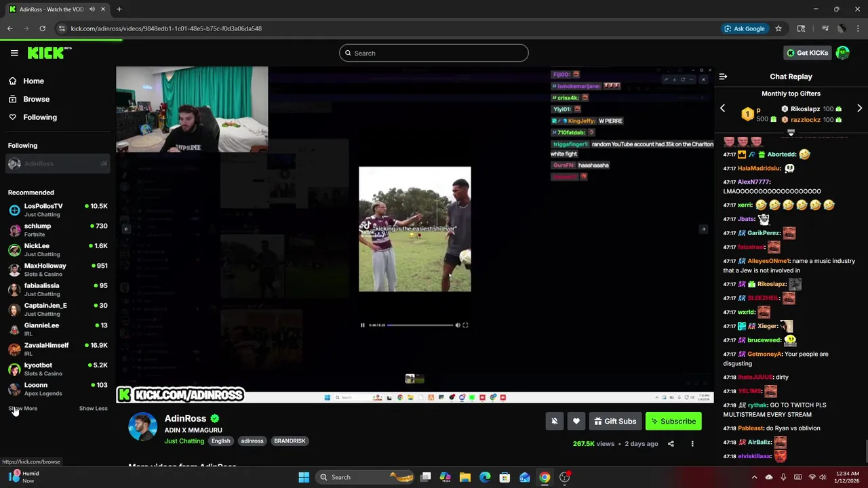Toggle video volume speaker icon
The image size is (868, 488).
(x=458, y=325)
